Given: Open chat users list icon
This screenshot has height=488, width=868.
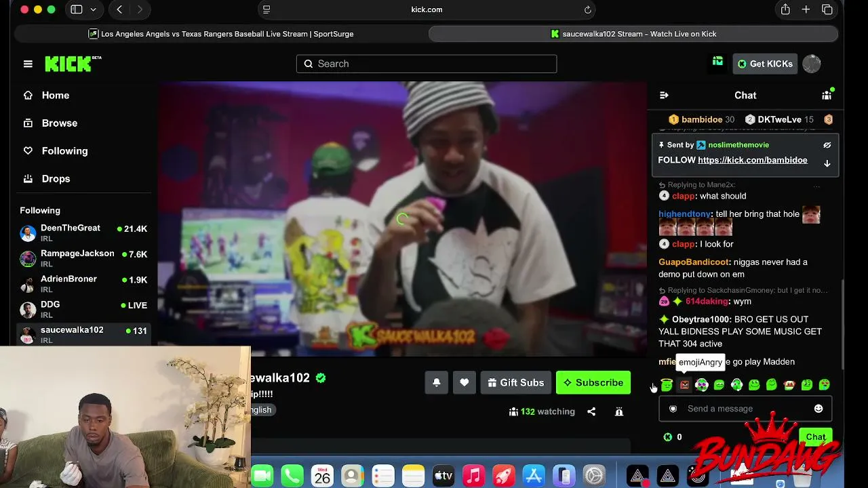Looking at the screenshot, I should (827, 96).
